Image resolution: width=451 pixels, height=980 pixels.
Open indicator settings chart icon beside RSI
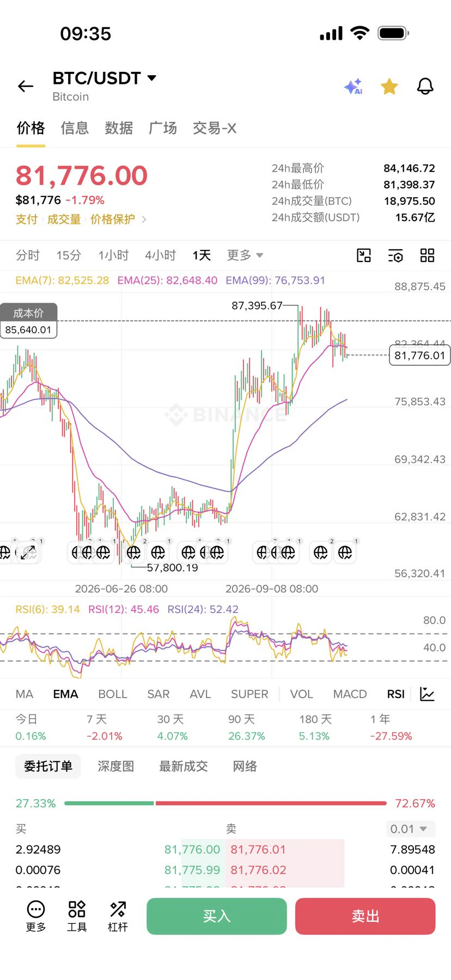tap(428, 694)
